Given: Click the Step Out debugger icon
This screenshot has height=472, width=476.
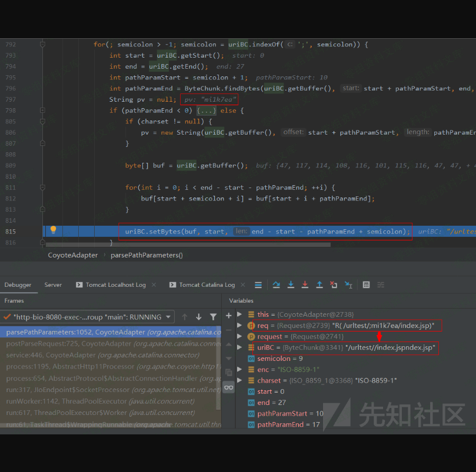Looking at the screenshot, I should tap(319, 285).
